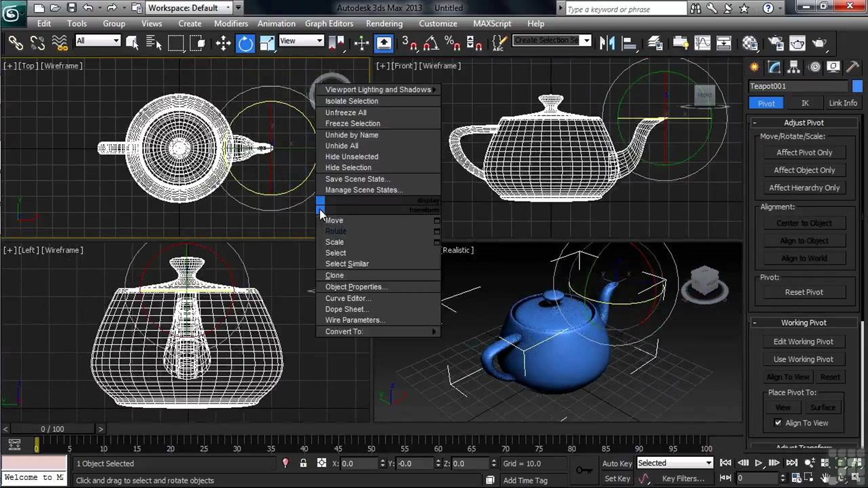Click the Render Production teapot icon
The image size is (868, 488).
point(820,43)
